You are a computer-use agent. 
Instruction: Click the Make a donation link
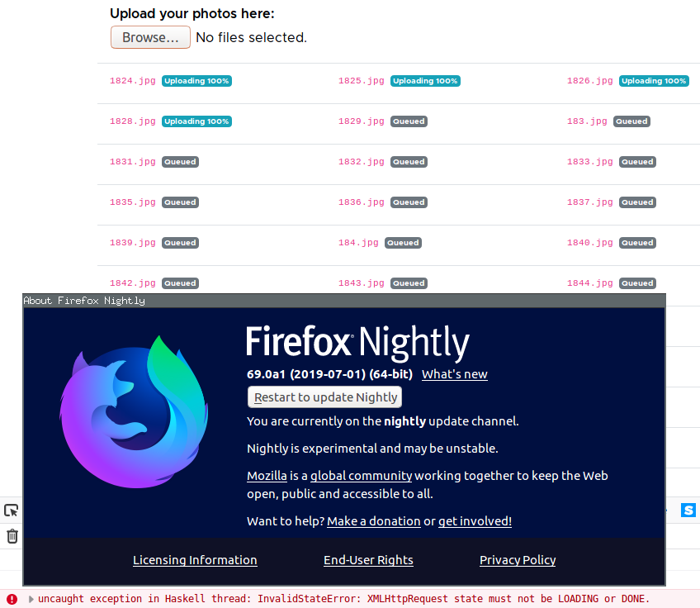point(373,521)
